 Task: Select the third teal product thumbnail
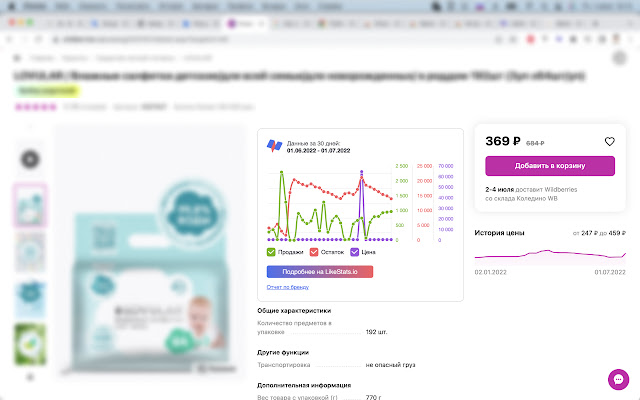[30, 298]
